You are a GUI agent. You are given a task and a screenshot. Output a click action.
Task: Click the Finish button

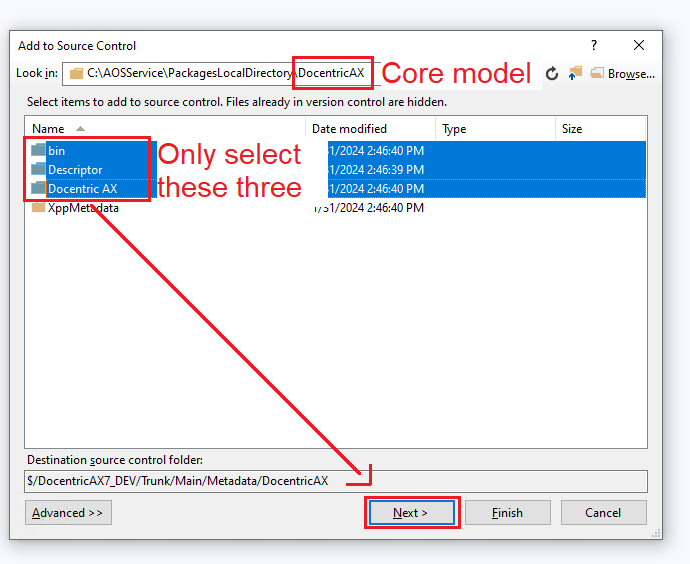point(507,513)
